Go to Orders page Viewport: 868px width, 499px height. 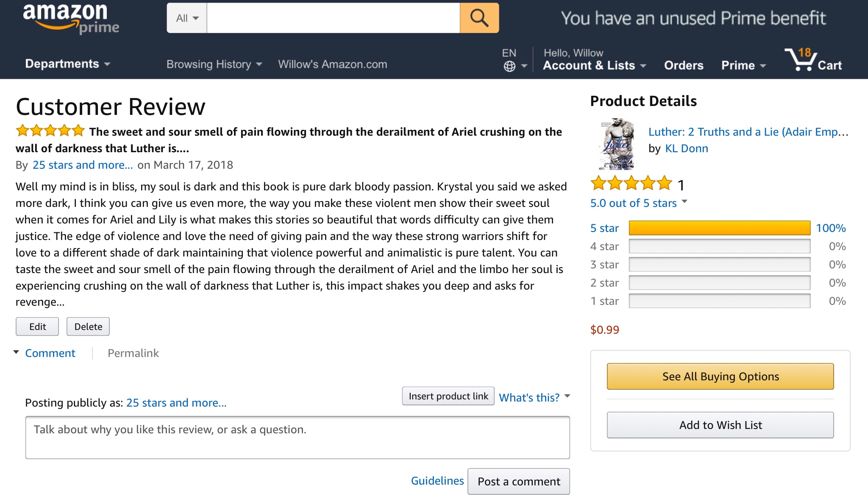(683, 65)
